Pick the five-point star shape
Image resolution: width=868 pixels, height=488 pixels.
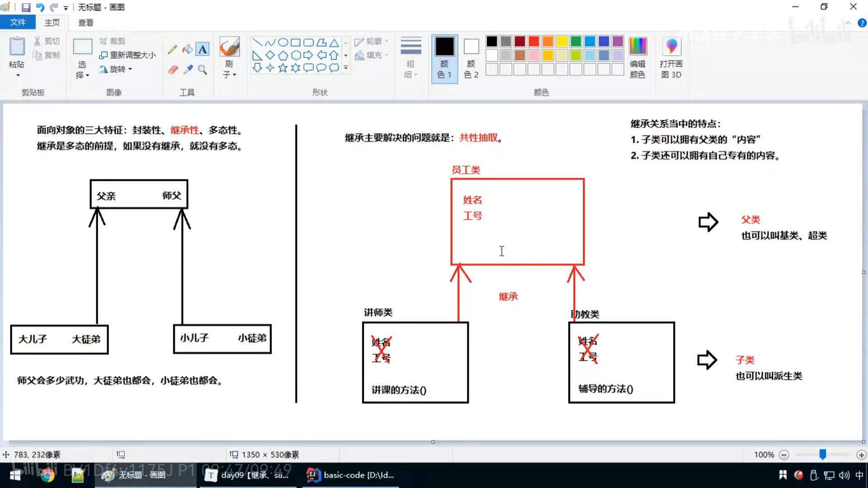pyautogui.click(x=283, y=68)
